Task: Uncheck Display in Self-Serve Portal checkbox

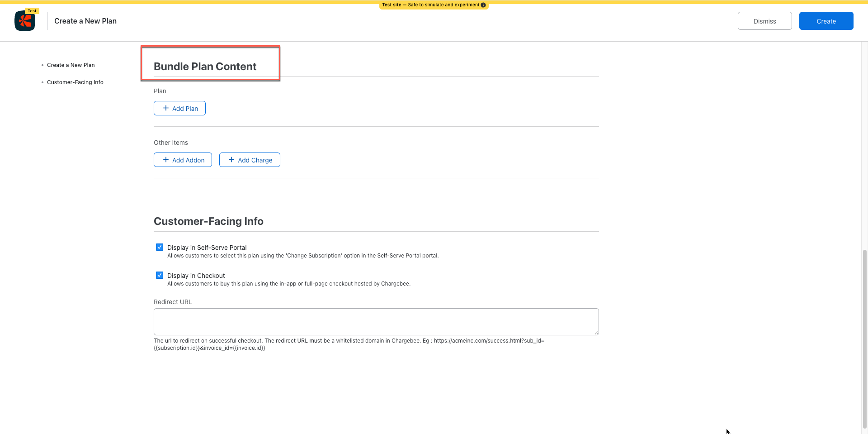Action: coord(160,247)
